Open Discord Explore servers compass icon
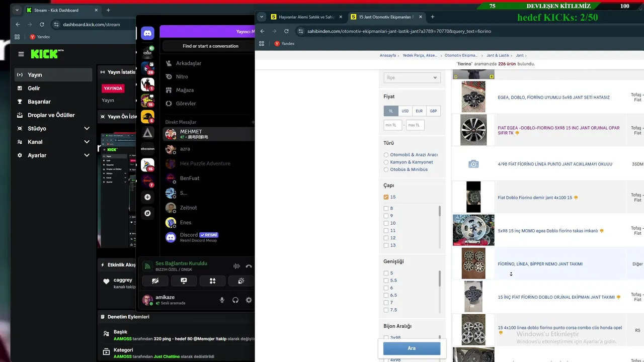Viewport: 644px width, 362px height. click(x=147, y=213)
